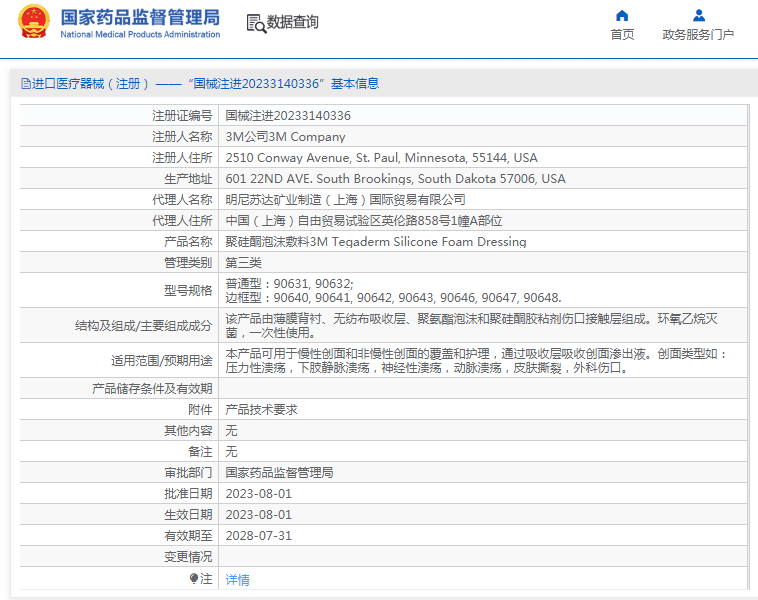The width and height of the screenshot is (758, 600).
Task: Click the 审批部门 label
Action: pos(188,472)
